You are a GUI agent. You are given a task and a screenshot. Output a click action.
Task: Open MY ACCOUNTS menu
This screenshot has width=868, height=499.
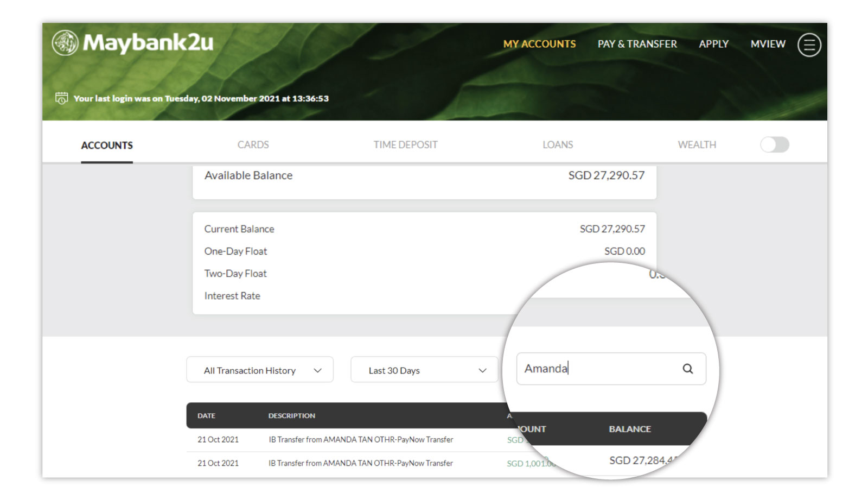[x=539, y=44]
